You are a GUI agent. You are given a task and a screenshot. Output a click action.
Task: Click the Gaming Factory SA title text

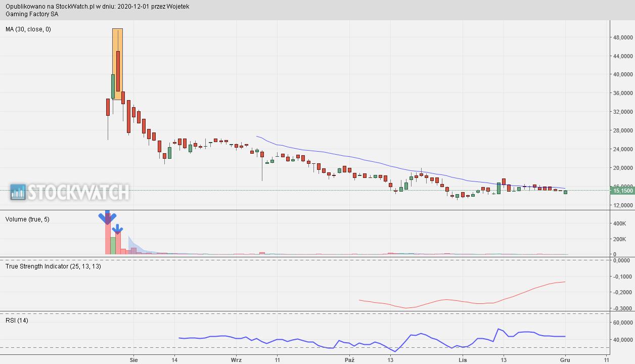coord(32,14)
